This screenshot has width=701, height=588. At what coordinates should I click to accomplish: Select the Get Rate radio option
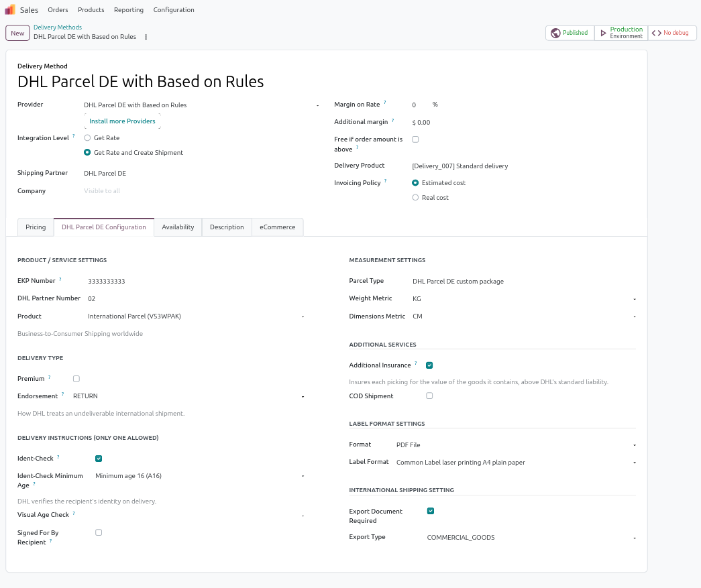(x=88, y=138)
